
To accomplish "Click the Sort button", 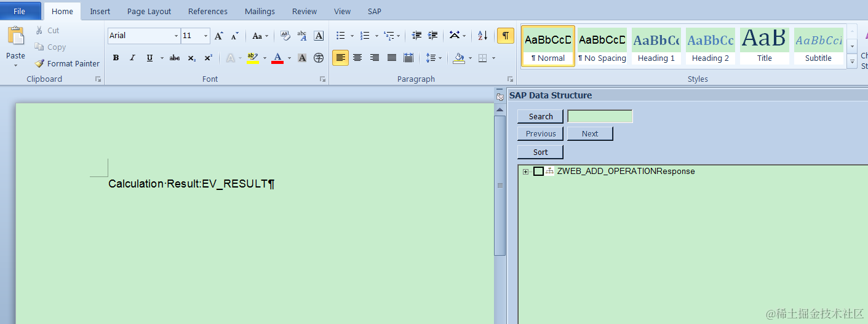I will coord(541,152).
